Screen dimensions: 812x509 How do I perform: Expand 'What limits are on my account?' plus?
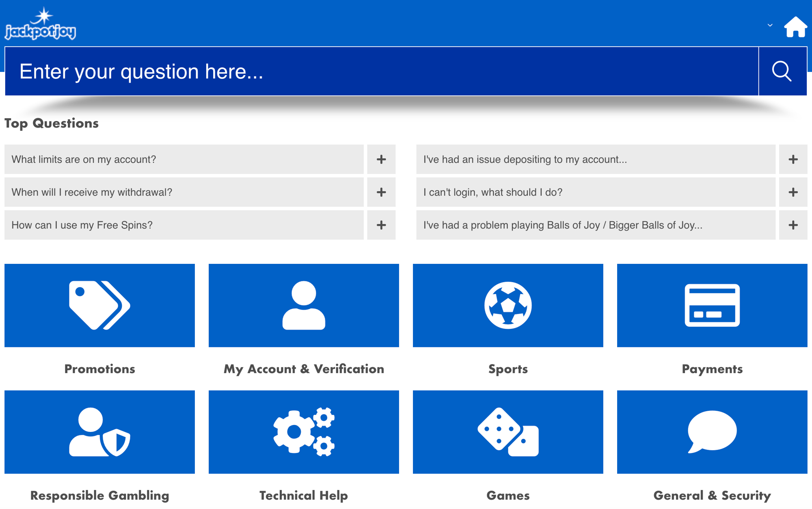[x=381, y=160]
